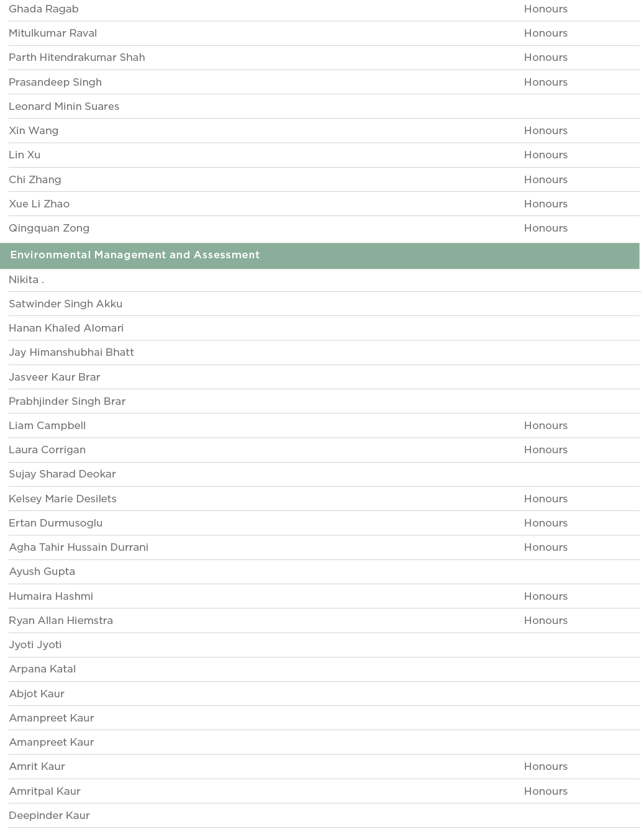Select Ryan Allan Hiemstra in the list
The image size is (644, 832).
[x=61, y=621]
